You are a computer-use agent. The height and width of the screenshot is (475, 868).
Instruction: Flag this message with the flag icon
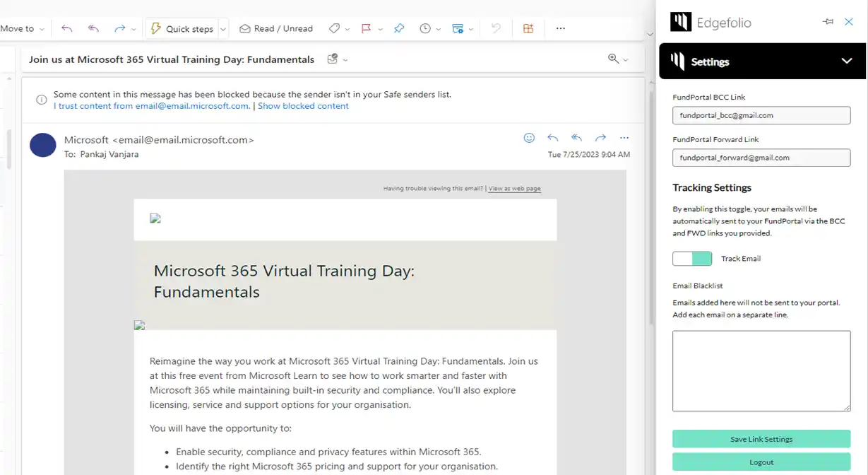[x=366, y=28]
